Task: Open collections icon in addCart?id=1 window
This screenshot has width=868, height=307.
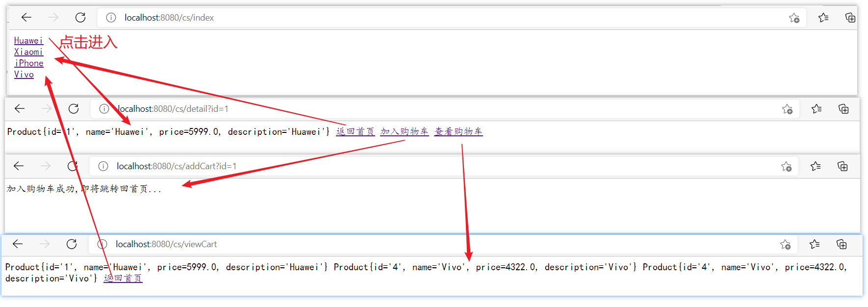Action: point(842,166)
